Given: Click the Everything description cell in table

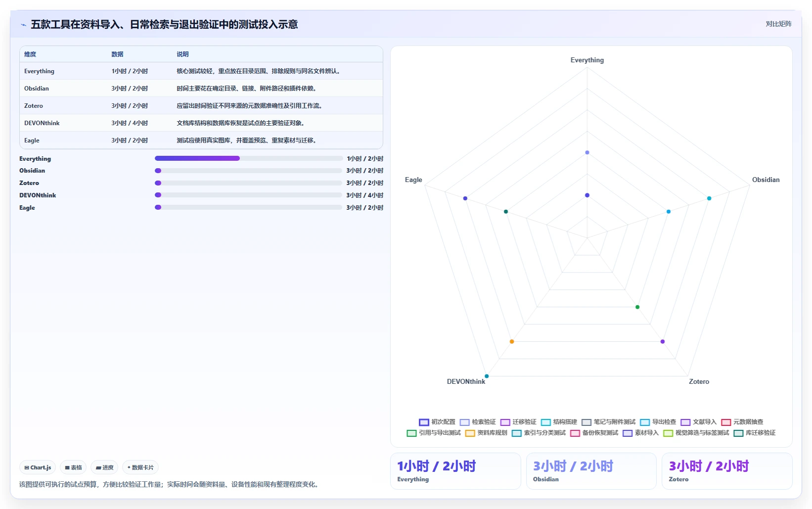Looking at the screenshot, I should [259, 71].
